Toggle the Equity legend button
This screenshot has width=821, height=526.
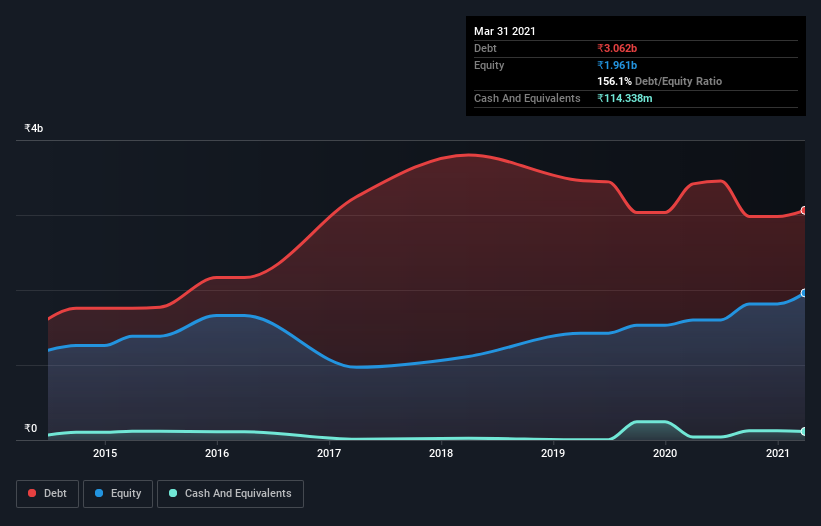pyautogui.click(x=118, y=494)
